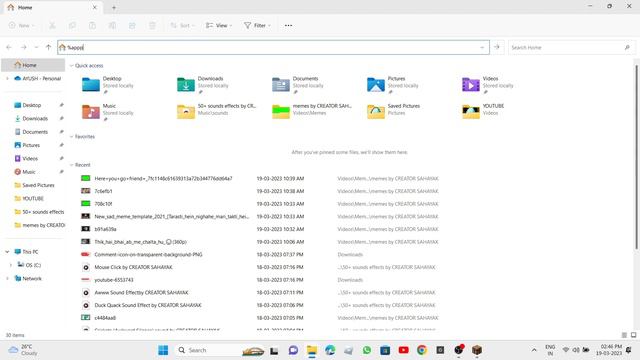Expand OS (C:) drive node
This screenshot has width=640, height=360.
coord(11,265)
